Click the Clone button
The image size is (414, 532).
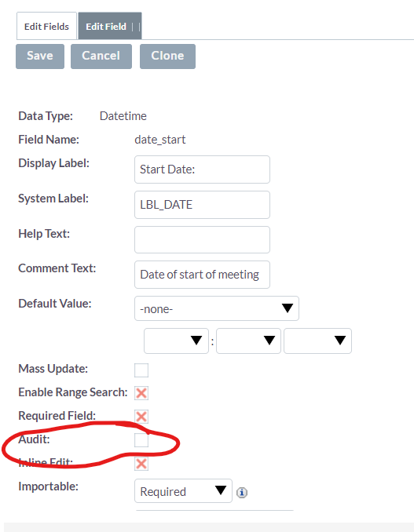168,56
